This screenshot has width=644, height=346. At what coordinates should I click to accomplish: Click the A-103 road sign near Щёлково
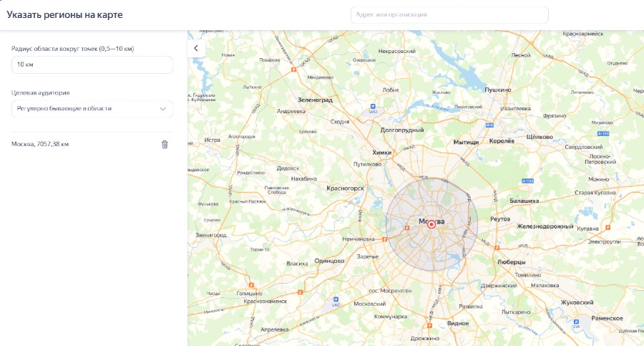pyautogui.click(x=604, y=133)
